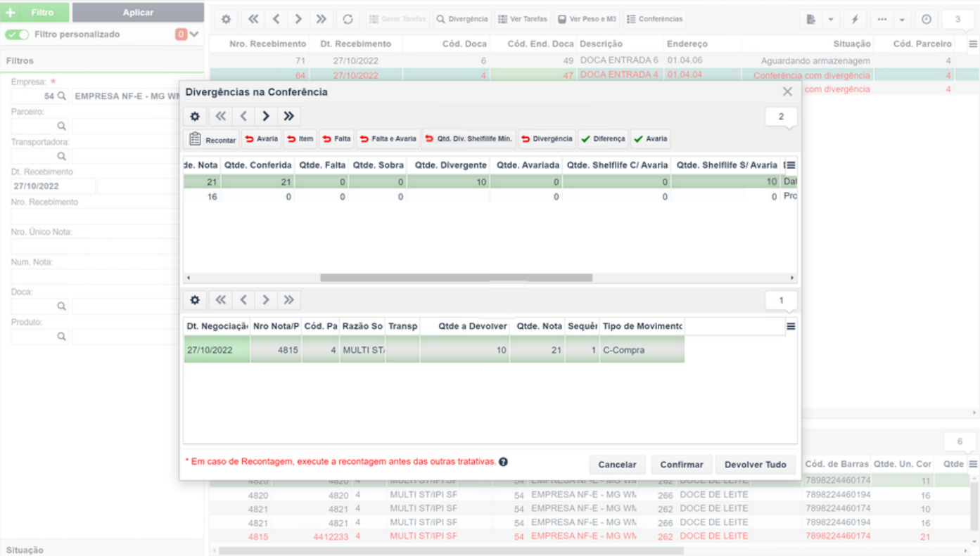Open the three-dots more options menu

point(882,20)
